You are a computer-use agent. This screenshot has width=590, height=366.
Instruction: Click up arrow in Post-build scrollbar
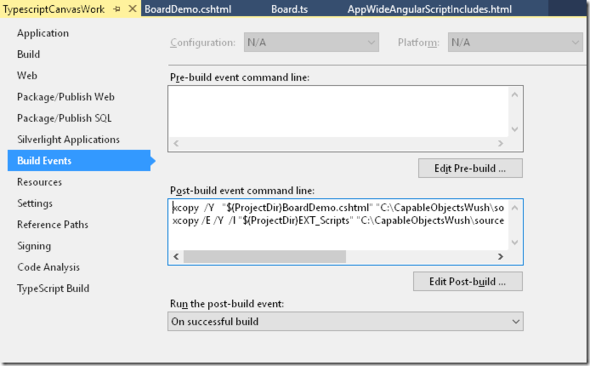(x=515, y=208)
